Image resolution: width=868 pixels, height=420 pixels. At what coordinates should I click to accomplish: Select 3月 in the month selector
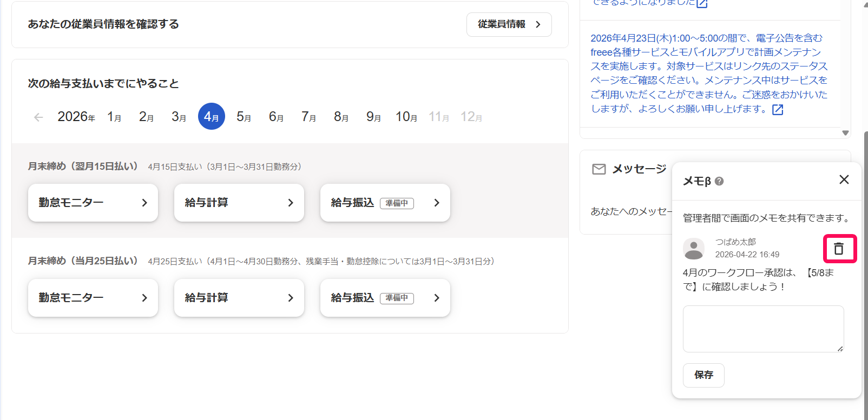(179, 117)
